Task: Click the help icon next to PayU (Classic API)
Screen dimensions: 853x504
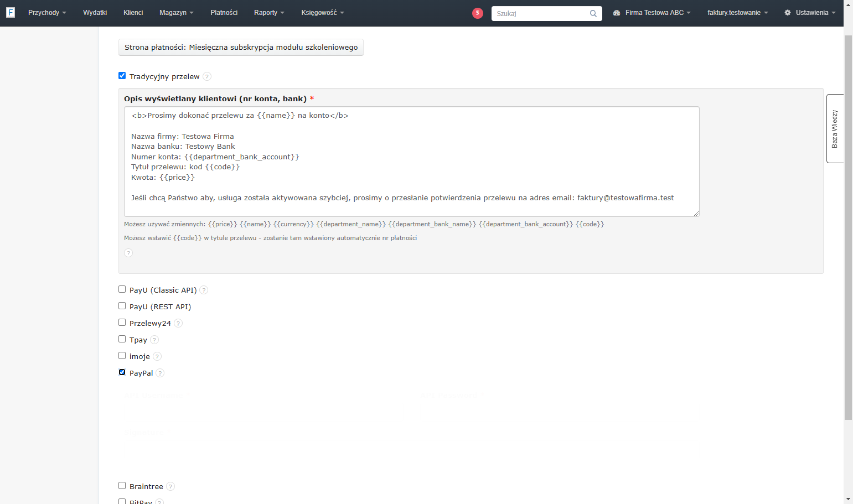Action: click(204, 290)
